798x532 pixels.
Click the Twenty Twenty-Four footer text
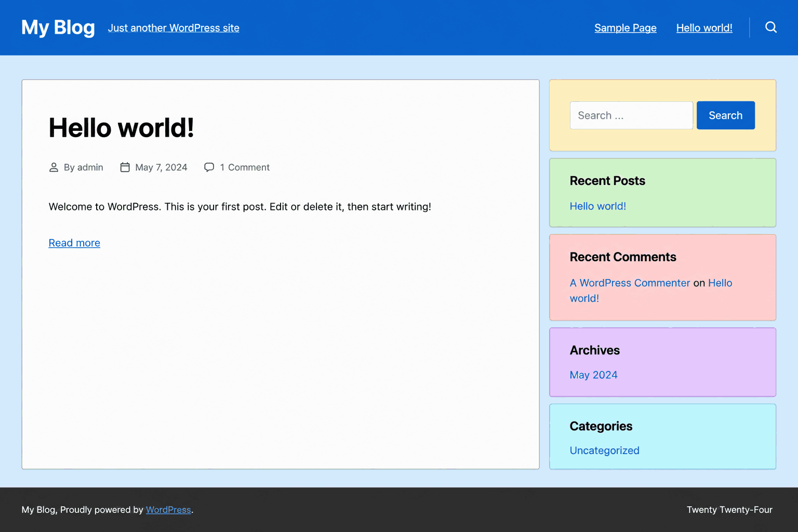click(729, 510)
